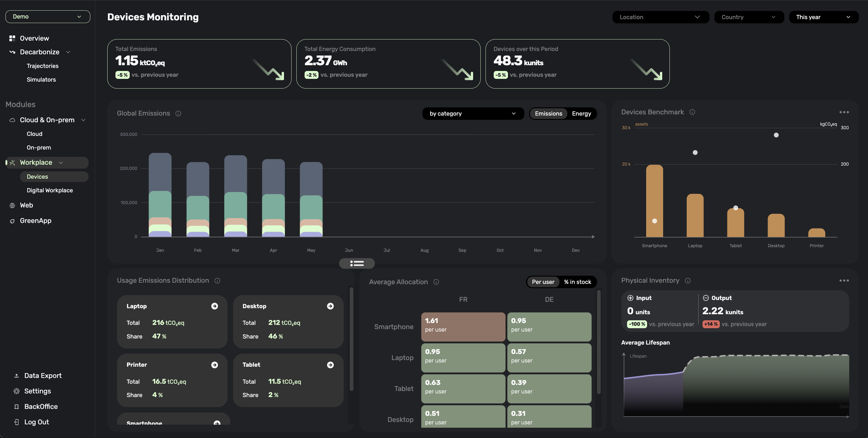Select % in stock allocation mode

coord(578,282)
